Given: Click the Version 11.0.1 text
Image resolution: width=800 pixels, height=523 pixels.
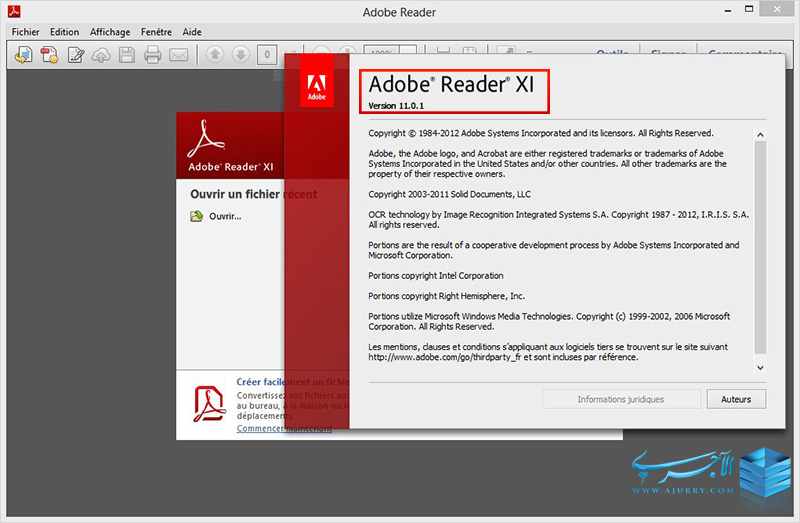Looking at the screenshot, I should pos(396,106).
